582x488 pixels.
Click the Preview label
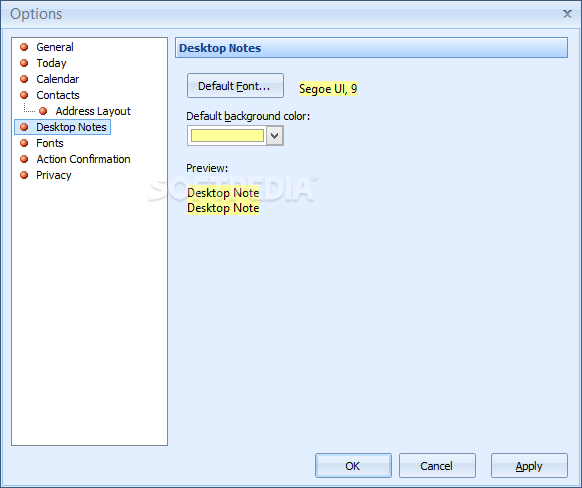coord(207,168)
